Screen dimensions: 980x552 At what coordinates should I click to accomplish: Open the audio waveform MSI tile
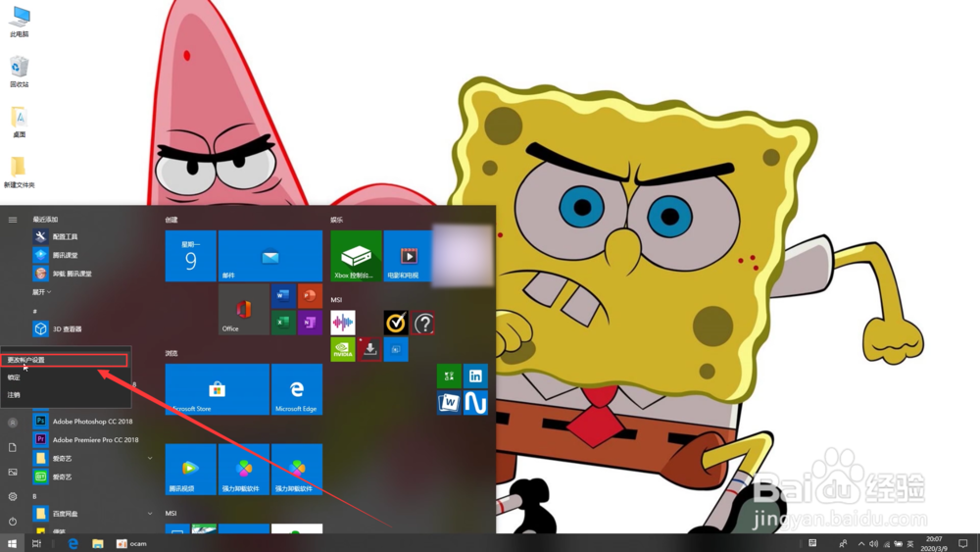pos(342,323)
